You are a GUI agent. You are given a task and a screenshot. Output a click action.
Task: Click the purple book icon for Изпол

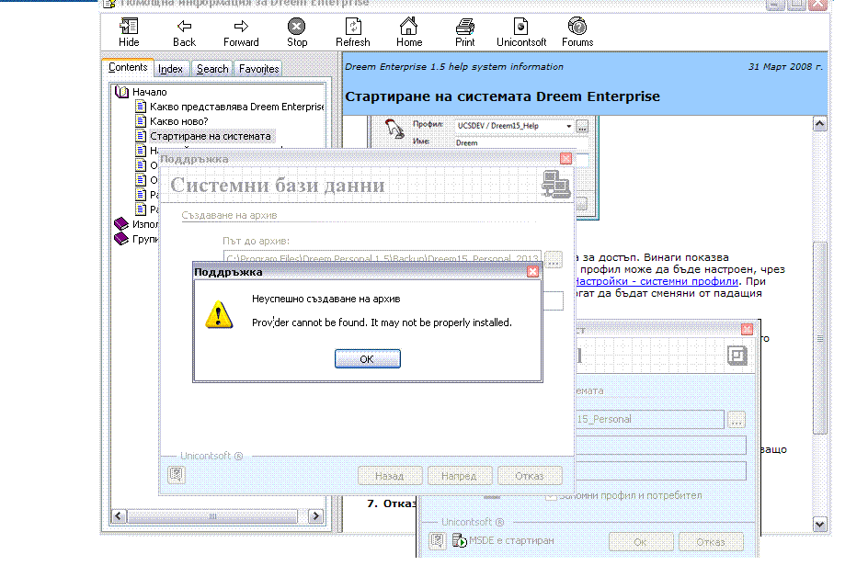tap(121, 224)
